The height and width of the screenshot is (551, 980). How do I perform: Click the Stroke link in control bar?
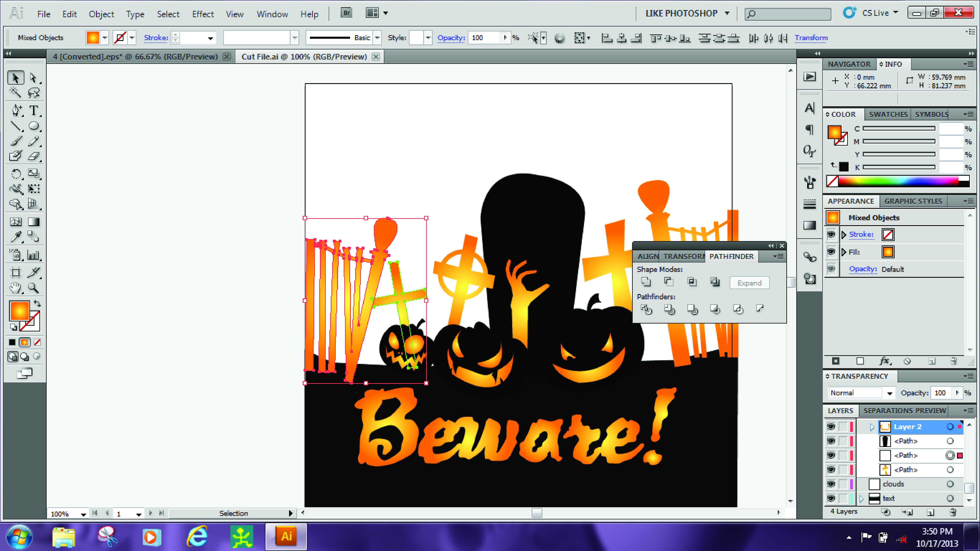pyautogui.click(x=156, y=38)
